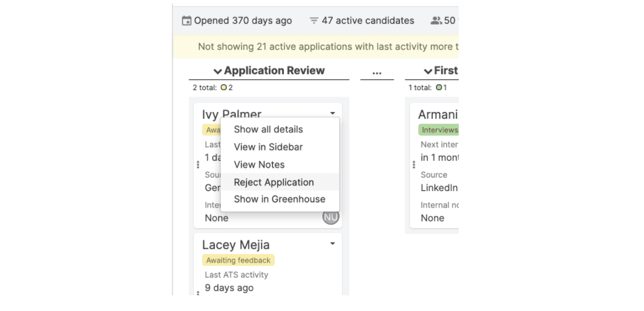644x311 pixels.
Task: Click the yellow status circle under Application Review
Action: click(x=223, y=88)
